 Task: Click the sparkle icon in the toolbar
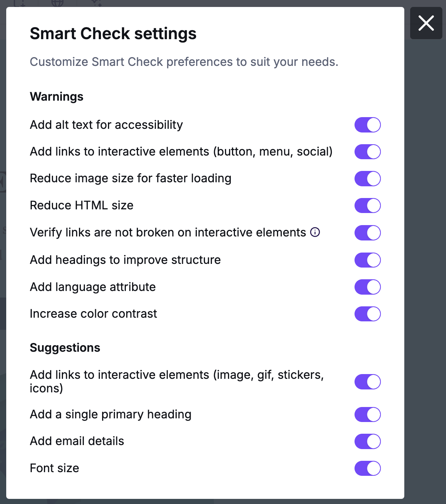[x=95, y=4]
